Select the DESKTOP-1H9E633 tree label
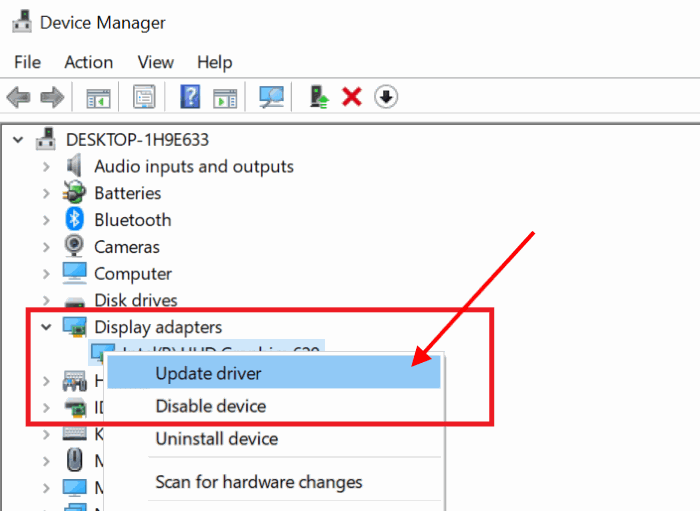 click(138, 140)
